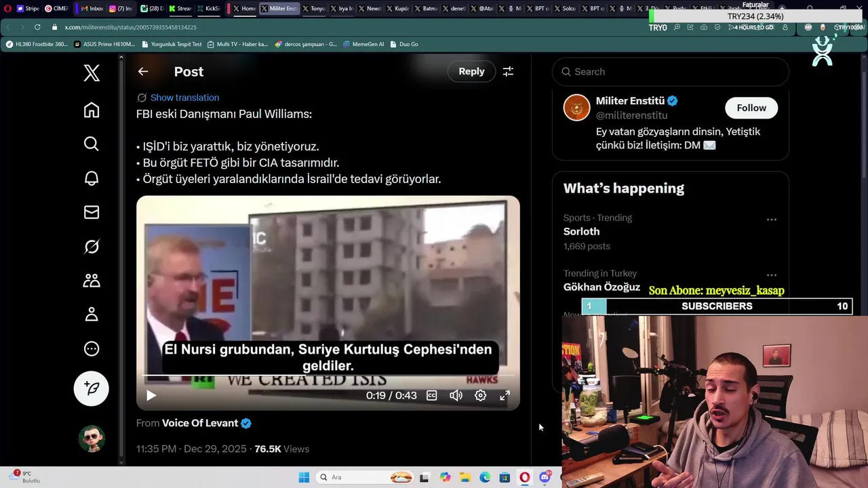Click the browser address bar URL
This screenshot has width=868, height=488.
tap(131, 27)
